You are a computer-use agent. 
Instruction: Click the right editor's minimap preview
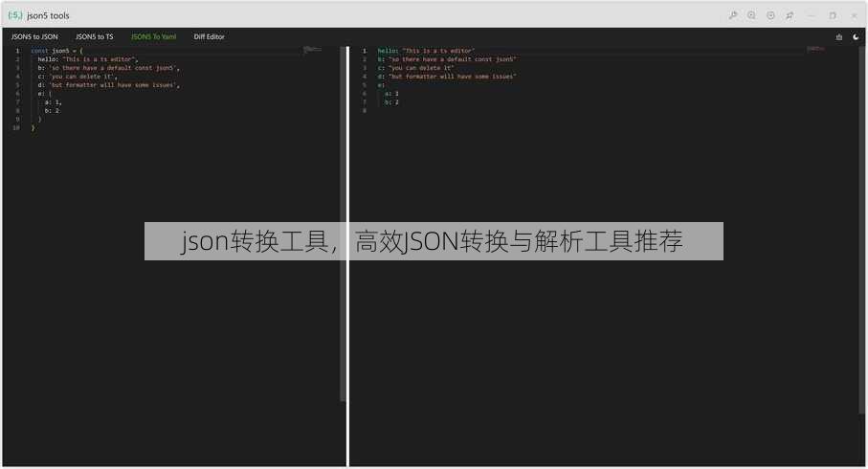pyautogui.click(x=814, y=49)
